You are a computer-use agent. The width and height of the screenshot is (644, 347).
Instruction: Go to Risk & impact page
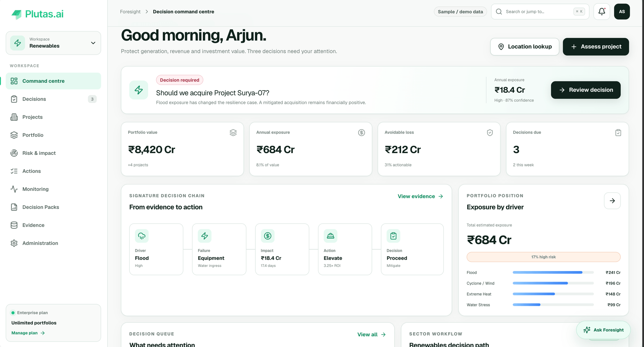[53, 153]
